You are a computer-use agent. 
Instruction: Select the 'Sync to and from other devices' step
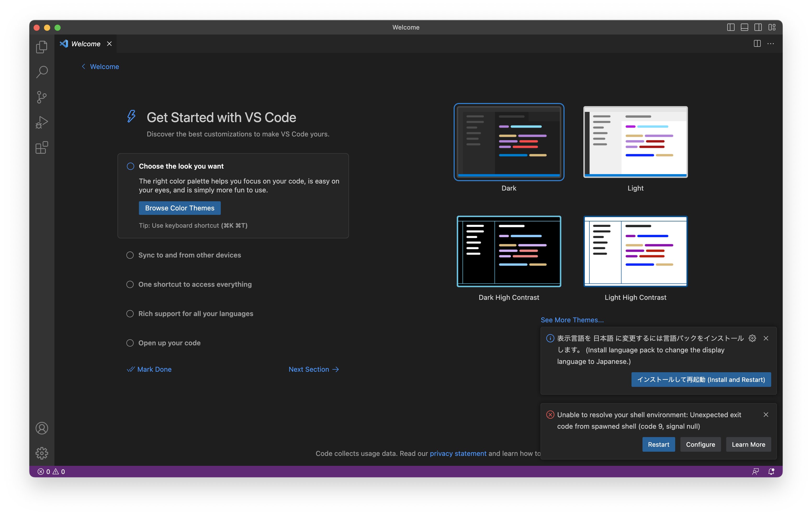(x=189, y=255)
